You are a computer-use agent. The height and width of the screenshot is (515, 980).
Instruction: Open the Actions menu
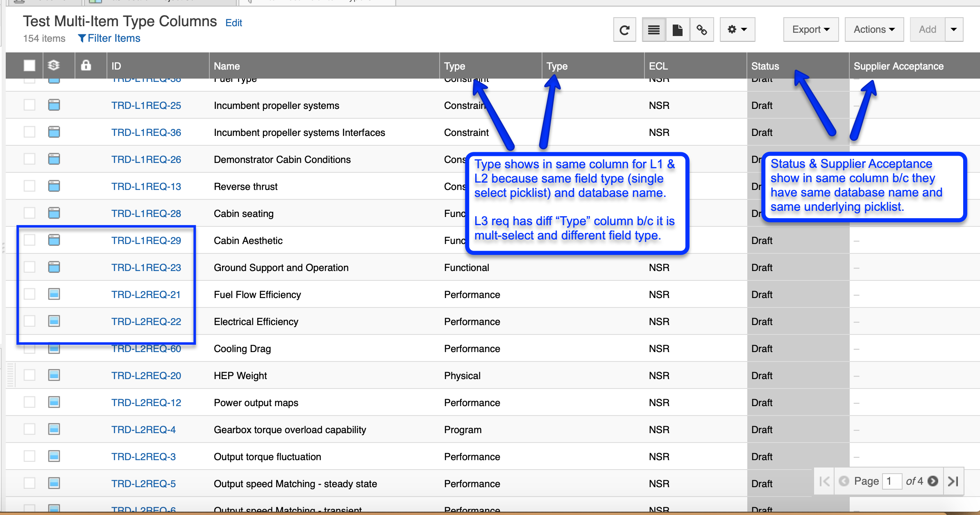click(x=874, y=30)
